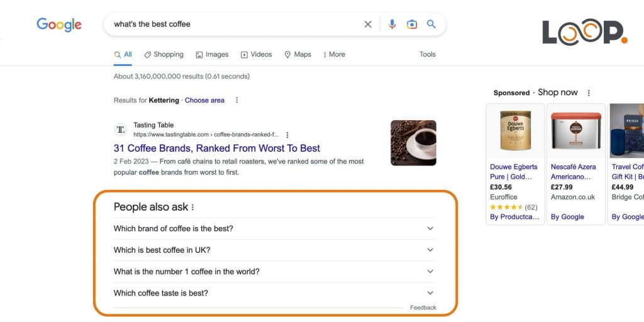Image resolution: width=644 pixels, height=322 pixels.
Task: Click the Choose area link
Action: (204, 100)
